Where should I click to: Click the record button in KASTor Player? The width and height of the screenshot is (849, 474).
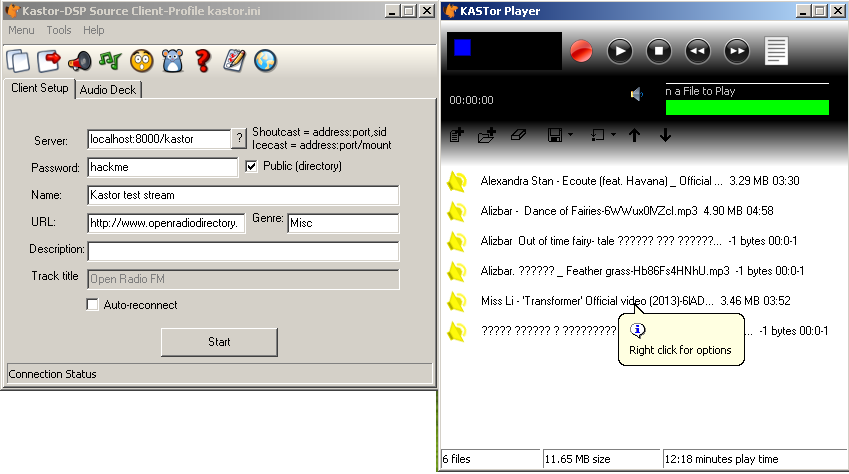point(581,51)
